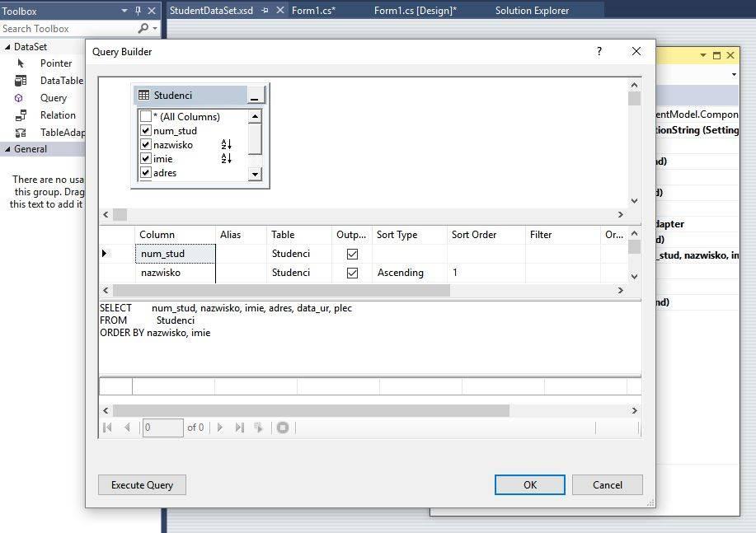Go to next record in results navigator
The image size is (756, 533).
[220, 428]
